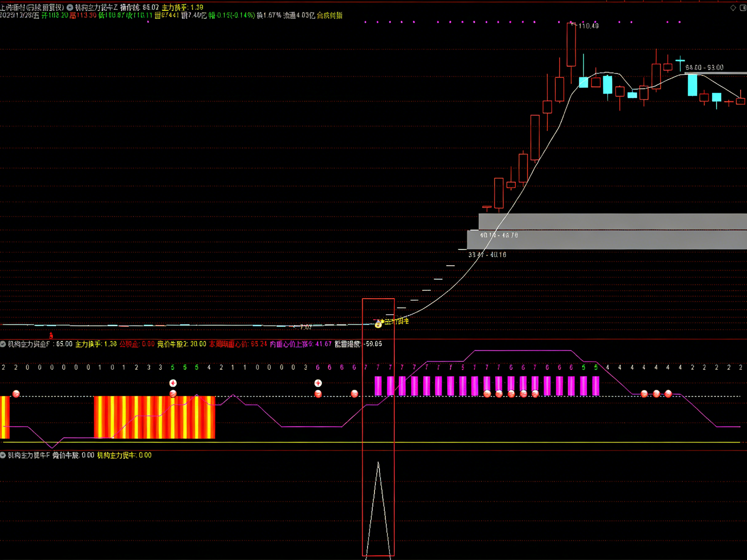Click the right red plus marker in funds panel
747x560 pixels.
tap(318, 383)
